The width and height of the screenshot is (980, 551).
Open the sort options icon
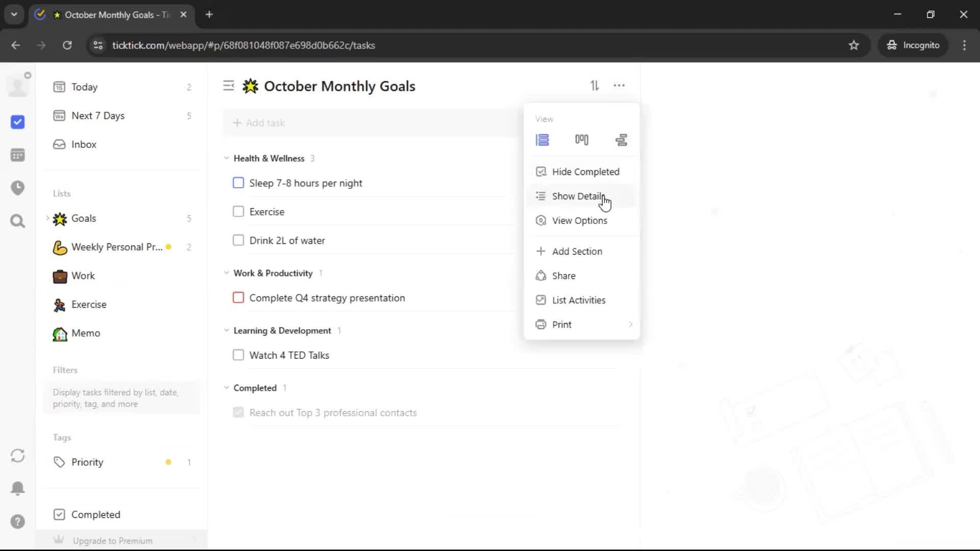595,86
